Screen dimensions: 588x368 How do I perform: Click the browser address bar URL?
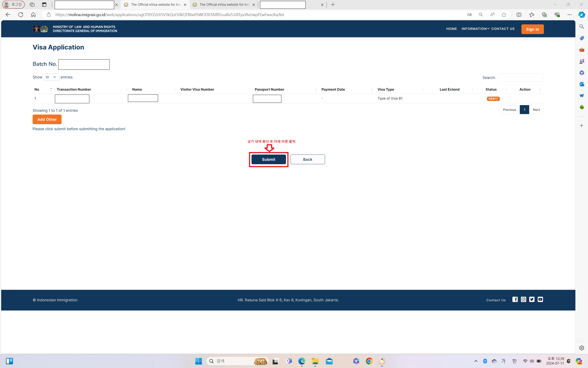click(x=170, y=14)
